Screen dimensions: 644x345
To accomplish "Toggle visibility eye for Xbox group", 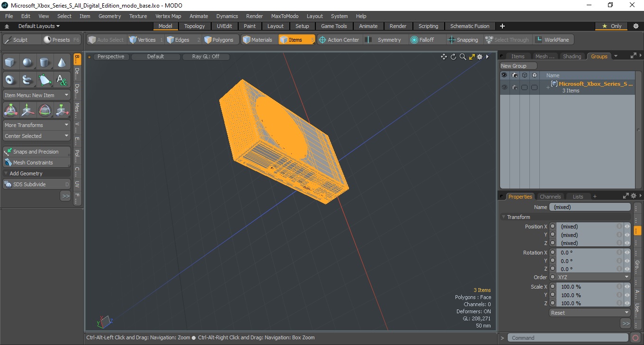I will point(504,87).
